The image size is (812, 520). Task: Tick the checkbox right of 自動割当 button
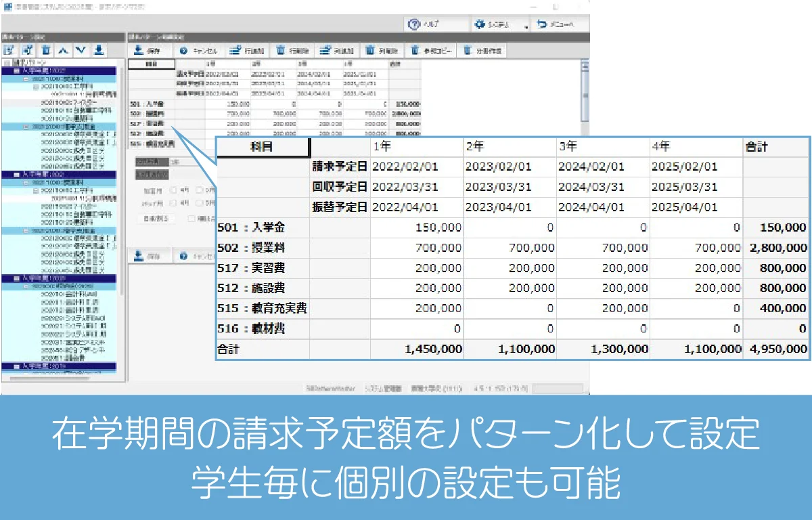click(x=191, y=219)
